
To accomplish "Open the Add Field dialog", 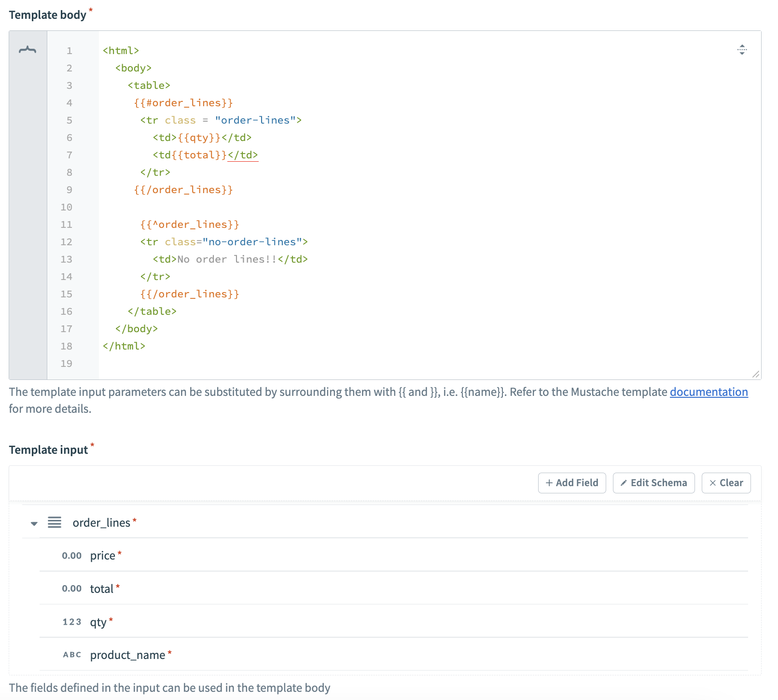I will click(x=571, y=483).
